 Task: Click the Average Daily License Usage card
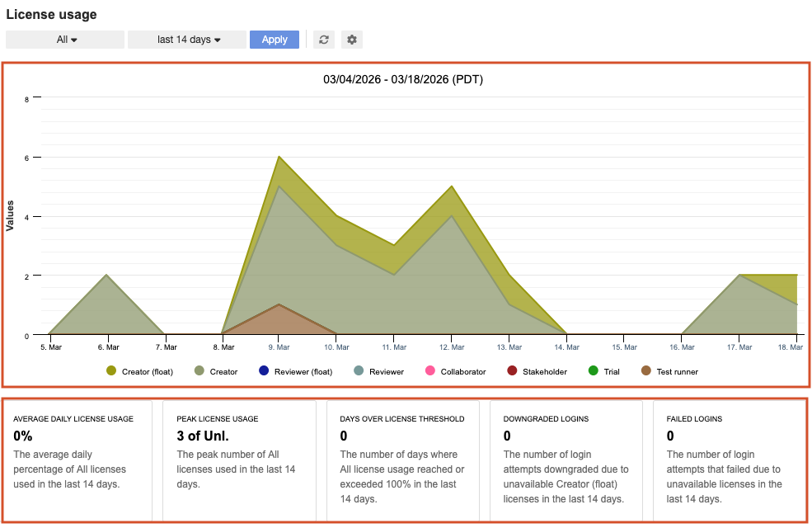click(x=79, y=460)
